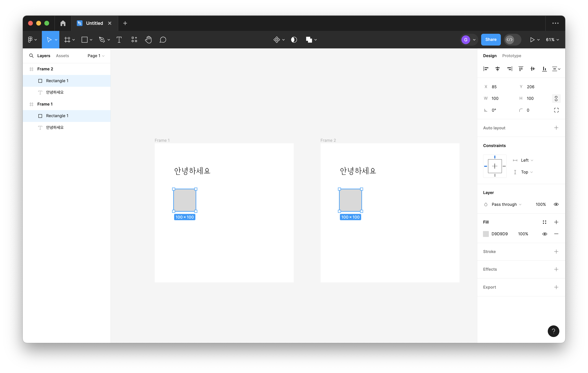This screenshot has width=588, height=373.
Task: Switch to the Assets tab
Action: [x=62, y=56]
